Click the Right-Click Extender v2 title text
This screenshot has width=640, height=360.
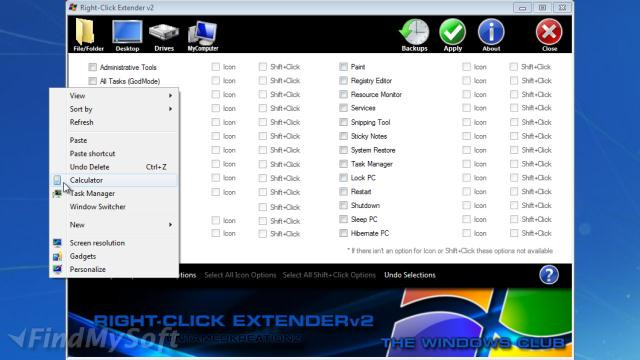(x=117, y=7)
